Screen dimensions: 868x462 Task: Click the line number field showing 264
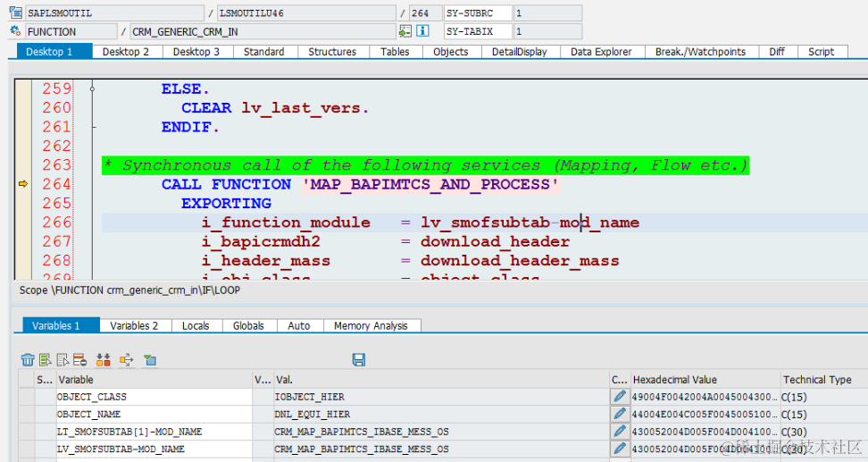point(425,13)
